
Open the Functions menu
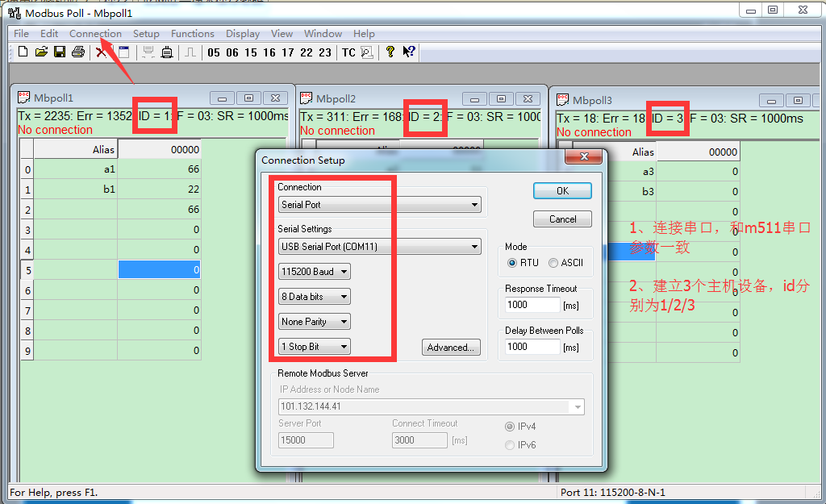pyautogui.click(x=192, y=34)
